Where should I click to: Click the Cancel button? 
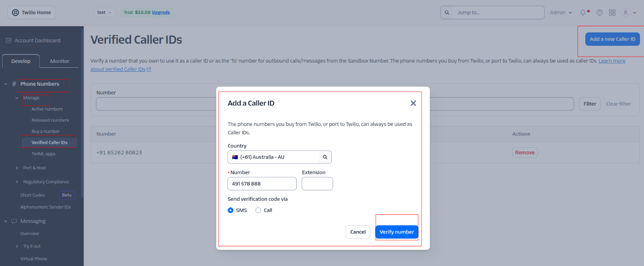pos(358,232)
